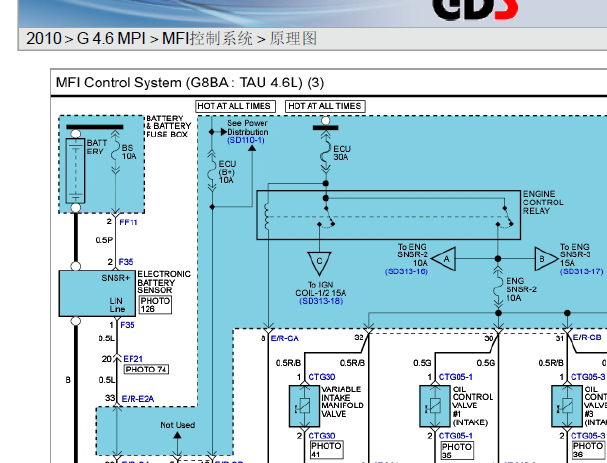
Task: Click the BS 10A fuse symbol
Action: coord(115,152)
